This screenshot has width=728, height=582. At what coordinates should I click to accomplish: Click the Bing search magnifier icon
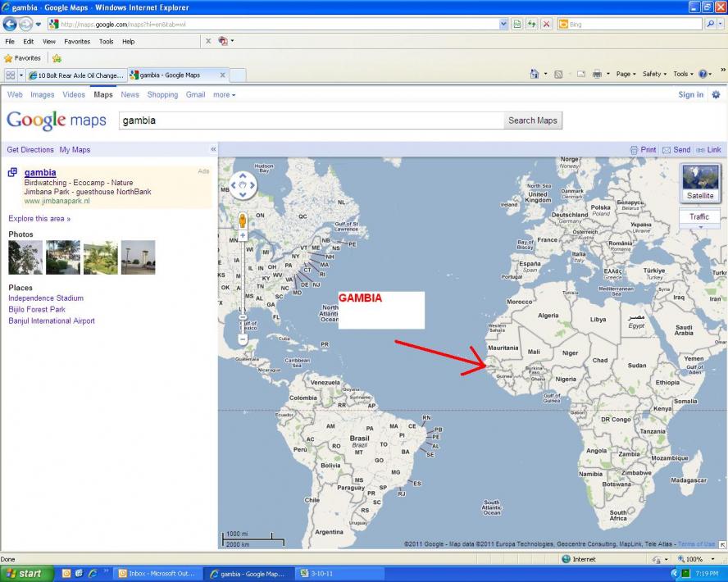point(709,24)
